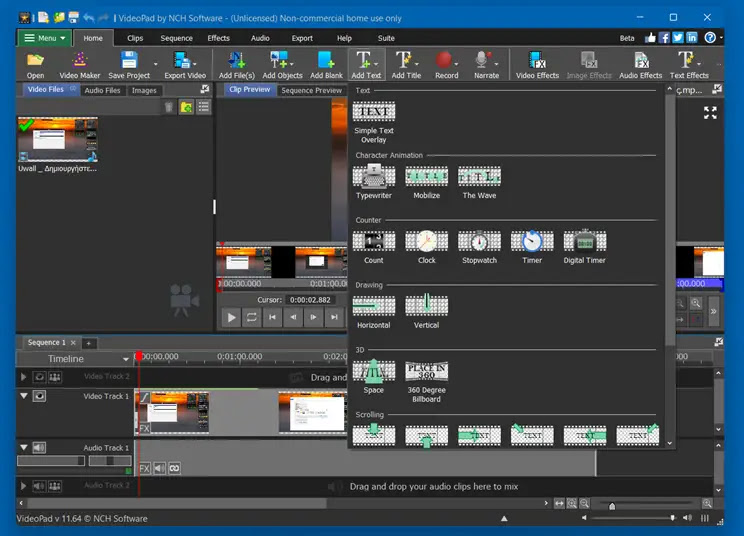
Task: Open the Effects ribbon tab
Action: coord(218,38)
